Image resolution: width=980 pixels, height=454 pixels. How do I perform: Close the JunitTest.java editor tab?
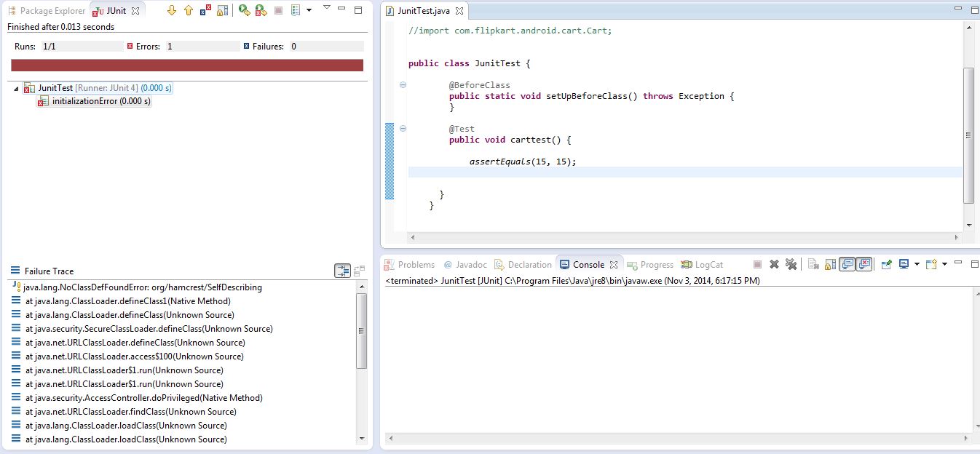tap(459, 12)
